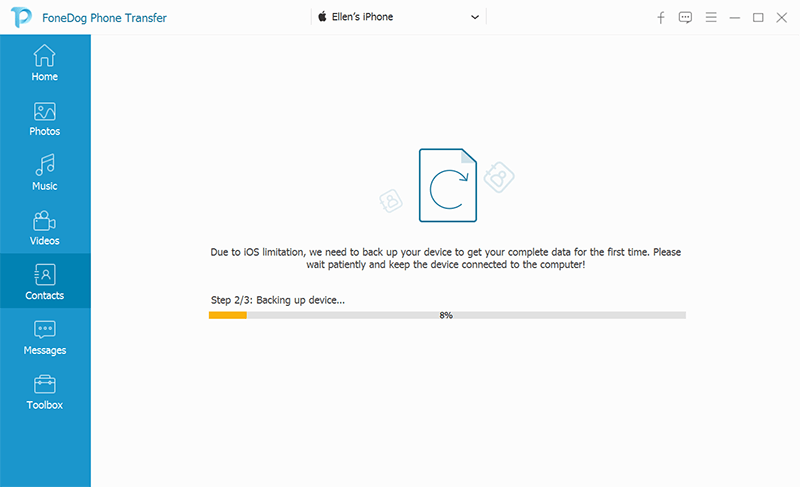
Task: Minimize the FoneDog window
Action: (x=735, y=18)
